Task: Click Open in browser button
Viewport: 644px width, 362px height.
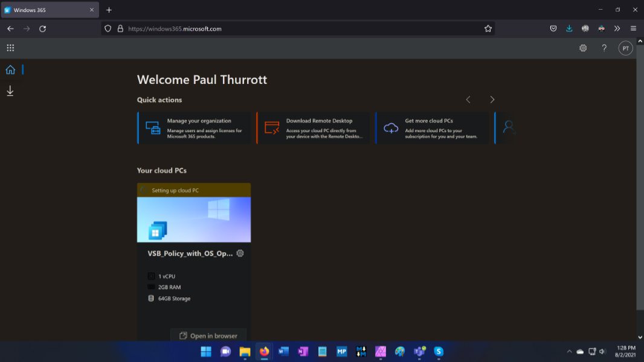Action: tap(208, 335)
